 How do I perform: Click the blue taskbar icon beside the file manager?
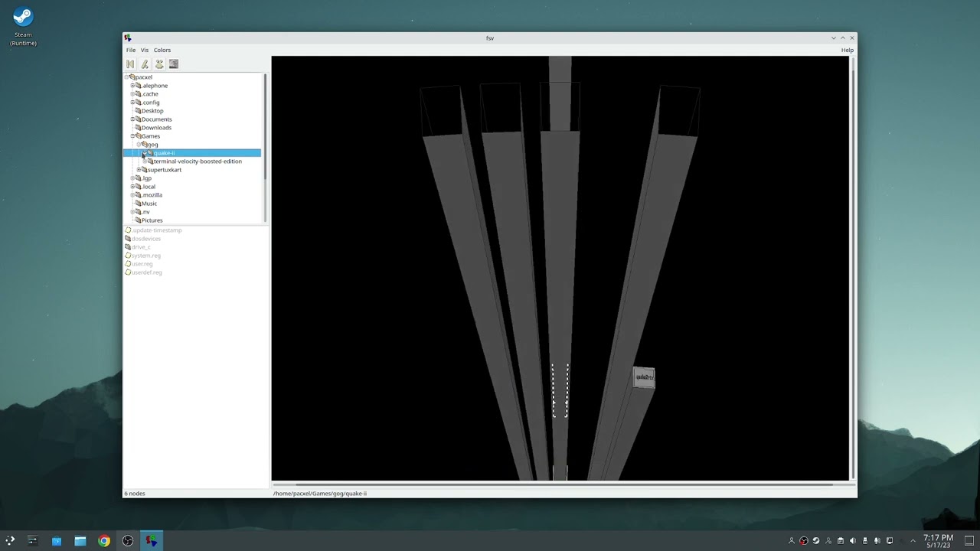[57, 541]
